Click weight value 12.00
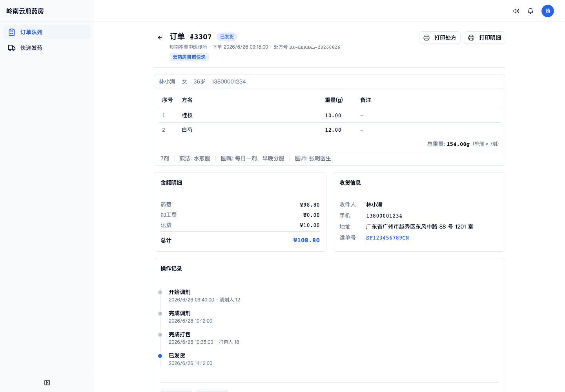The image size is (565, 392). click(x=333, y=130)
